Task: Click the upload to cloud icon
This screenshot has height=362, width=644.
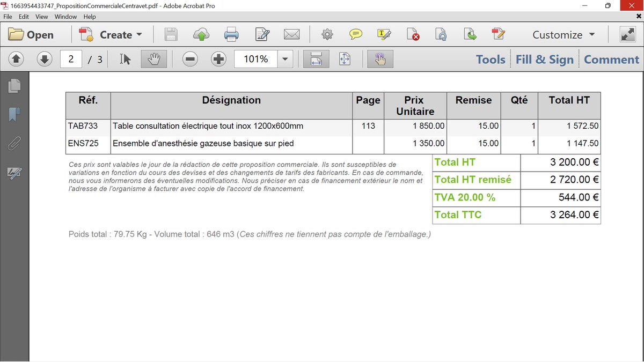Action: [x=201, y=35]
